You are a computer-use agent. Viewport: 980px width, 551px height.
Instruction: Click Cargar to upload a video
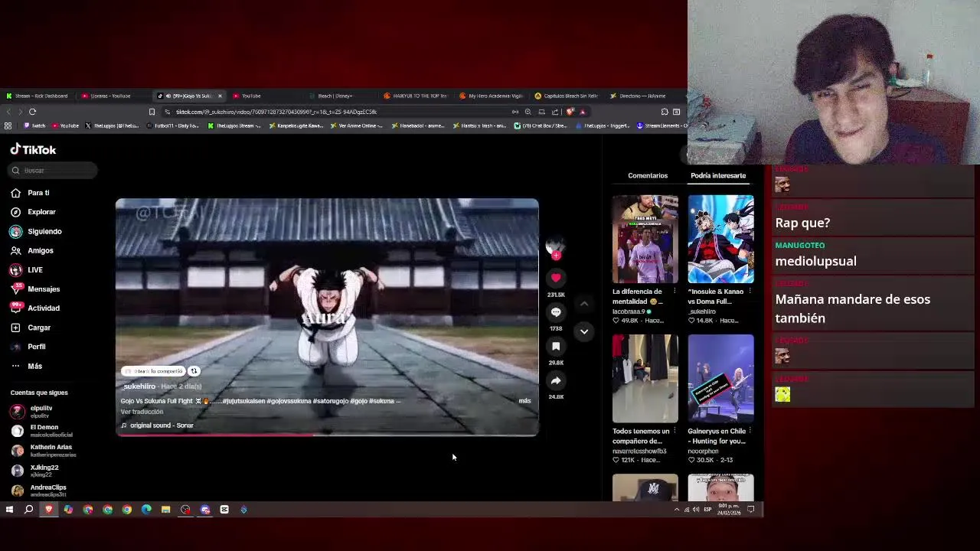31,328
